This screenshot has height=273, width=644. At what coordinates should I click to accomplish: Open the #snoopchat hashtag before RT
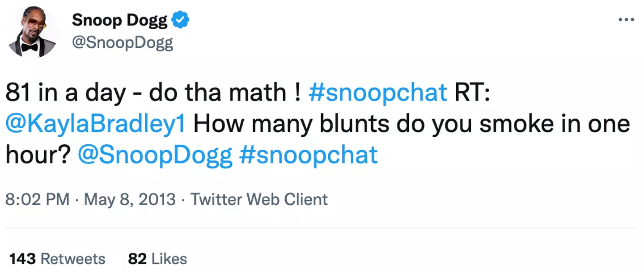click(x=378, y=92)
